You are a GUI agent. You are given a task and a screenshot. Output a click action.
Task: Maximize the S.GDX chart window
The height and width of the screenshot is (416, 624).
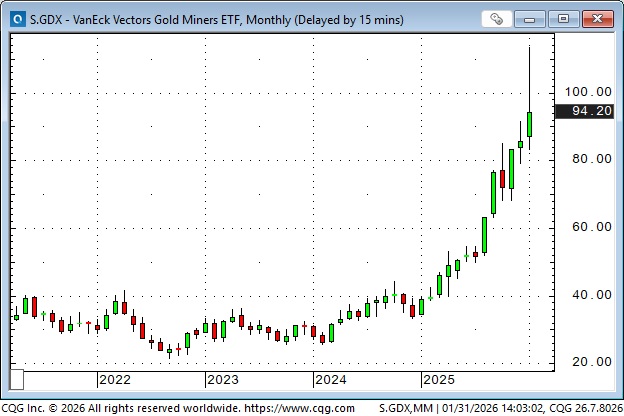(564, 18)
